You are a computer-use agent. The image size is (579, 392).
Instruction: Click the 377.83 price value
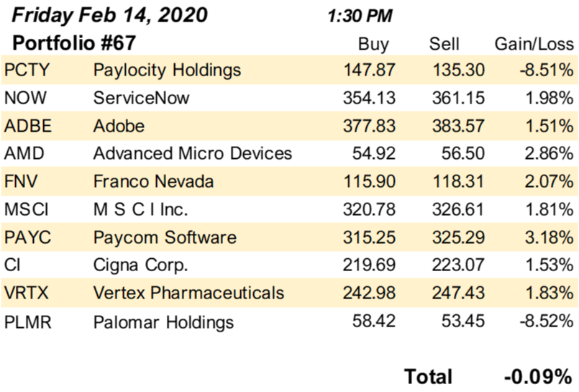[x=369, y=126]
